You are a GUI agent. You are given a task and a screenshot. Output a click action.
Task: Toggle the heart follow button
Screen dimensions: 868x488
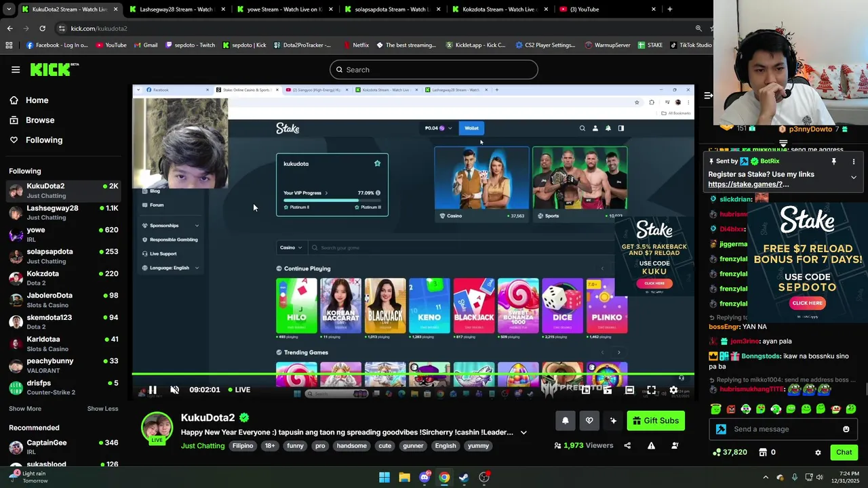pyautogui.click(x=589, y=421)
